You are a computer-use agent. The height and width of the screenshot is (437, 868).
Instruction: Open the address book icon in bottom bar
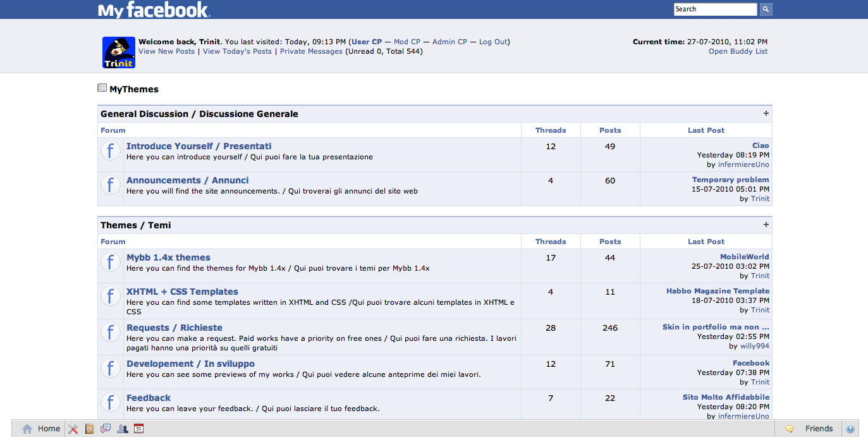89,429
